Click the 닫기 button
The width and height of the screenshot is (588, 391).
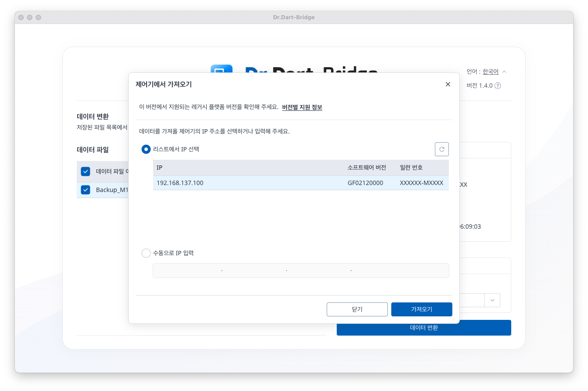click(x=357, y=309)
